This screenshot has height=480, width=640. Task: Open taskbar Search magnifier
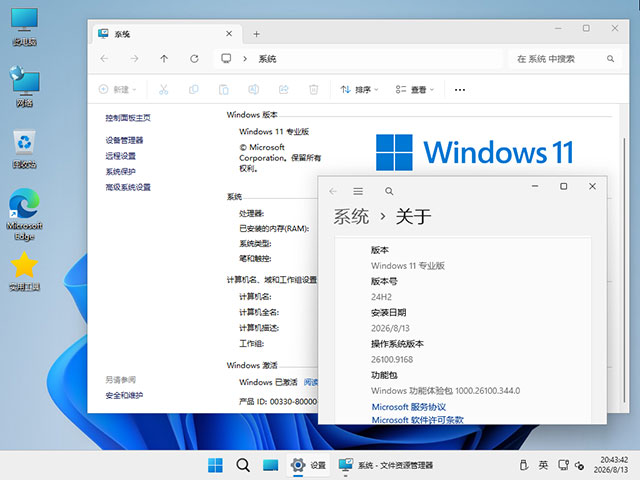[243, 465]
